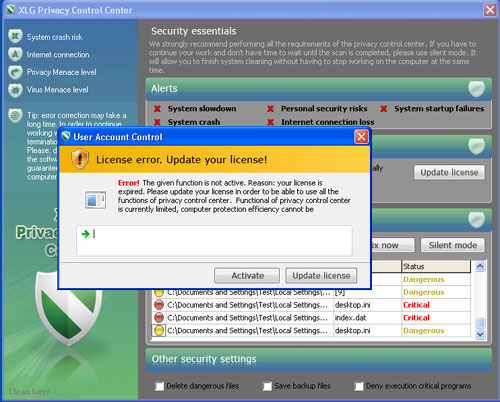
Task: Click the System crash risk label
Action: (55, 37)
